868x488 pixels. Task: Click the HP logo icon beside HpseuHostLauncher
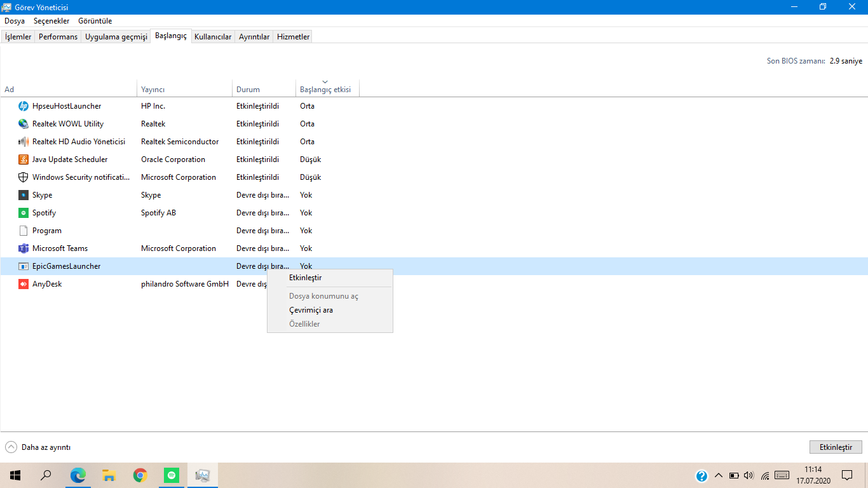tap(24, 106)
